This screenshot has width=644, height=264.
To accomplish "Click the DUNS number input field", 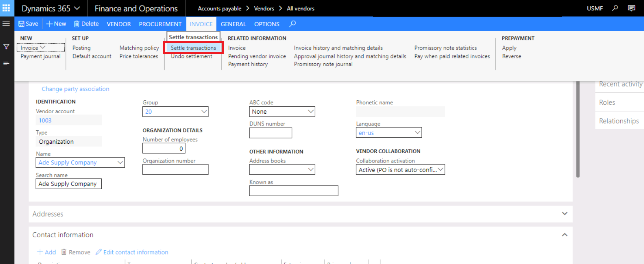I will click(270, 133).
